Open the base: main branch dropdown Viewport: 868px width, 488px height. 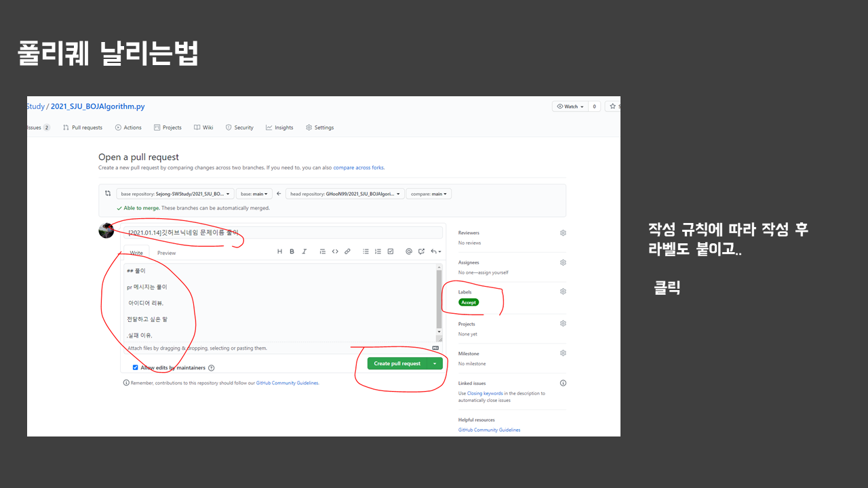254,194
